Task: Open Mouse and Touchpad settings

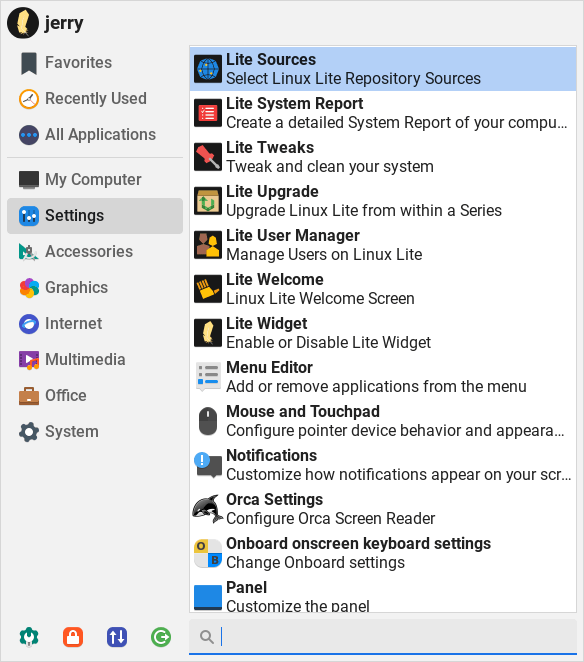Action: pos(383,421)
